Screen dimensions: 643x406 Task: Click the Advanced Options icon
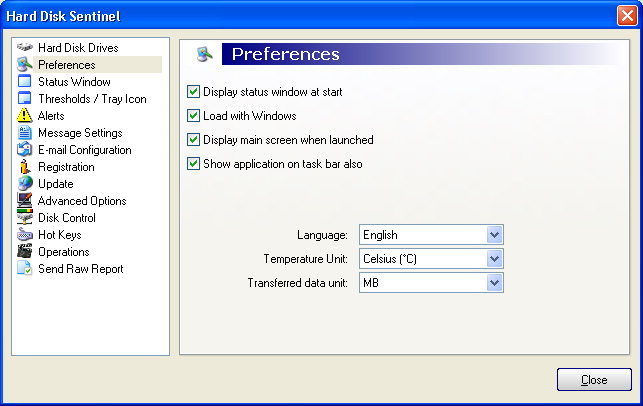click(25, 200)
